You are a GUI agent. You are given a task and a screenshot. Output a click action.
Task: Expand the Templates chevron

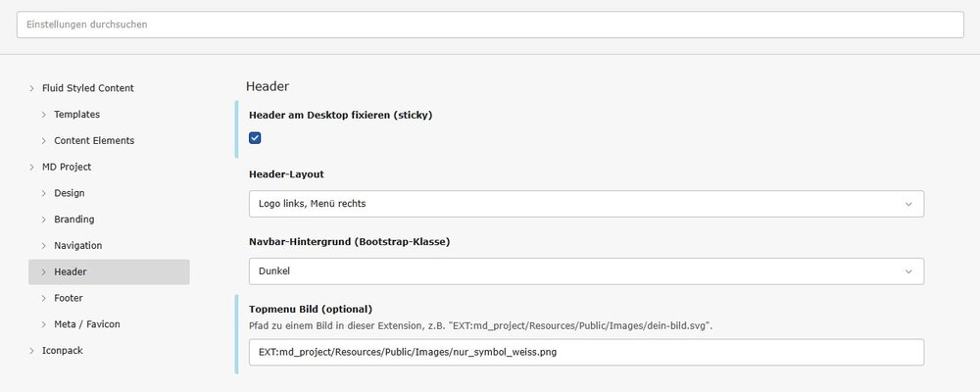[x=43, y=115]
